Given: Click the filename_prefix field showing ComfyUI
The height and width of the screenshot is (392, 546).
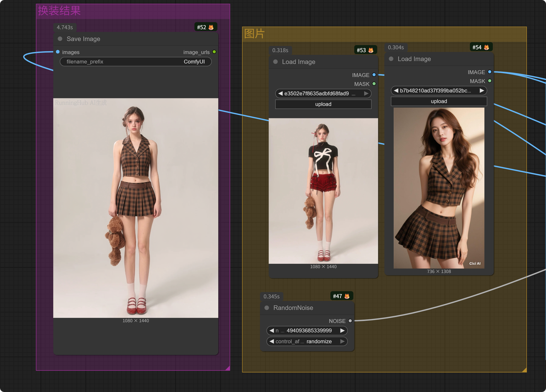Looking at the screenshot, I should click(136, 62).
